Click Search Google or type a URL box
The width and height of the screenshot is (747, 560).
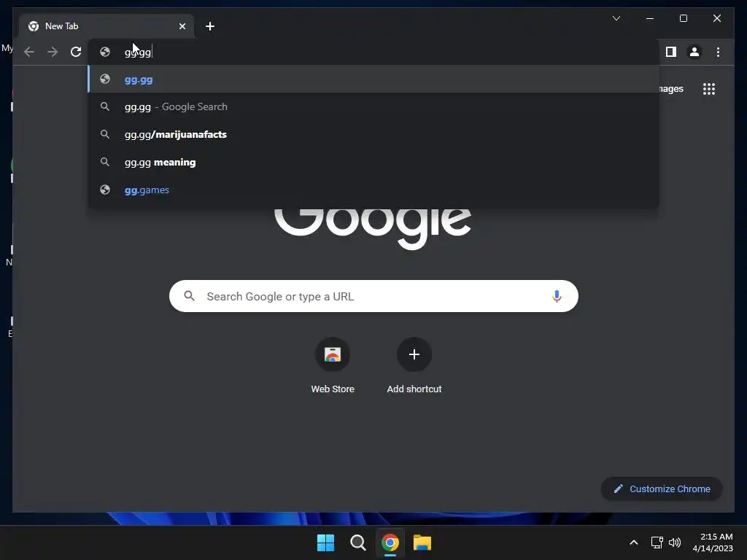coord(373,296)
